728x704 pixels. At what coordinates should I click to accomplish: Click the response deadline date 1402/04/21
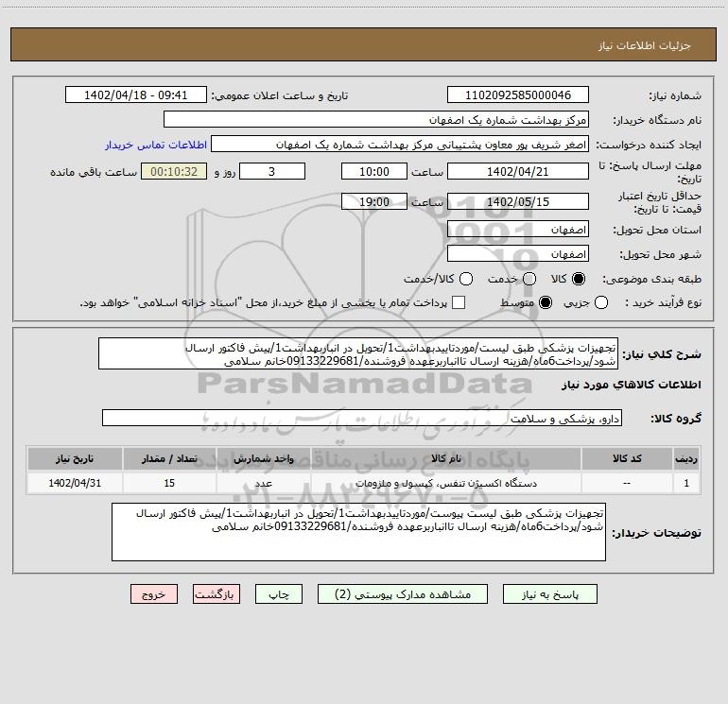(518, 171)
